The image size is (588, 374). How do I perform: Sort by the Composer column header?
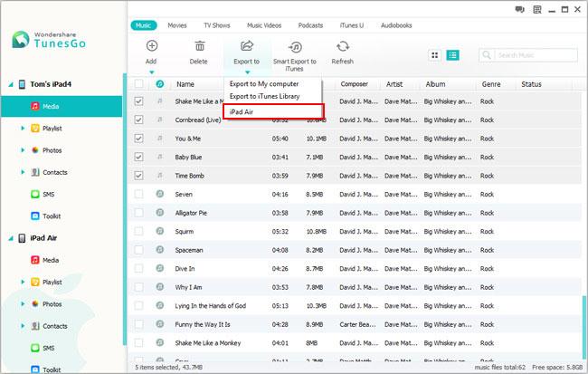coord(354,84)
